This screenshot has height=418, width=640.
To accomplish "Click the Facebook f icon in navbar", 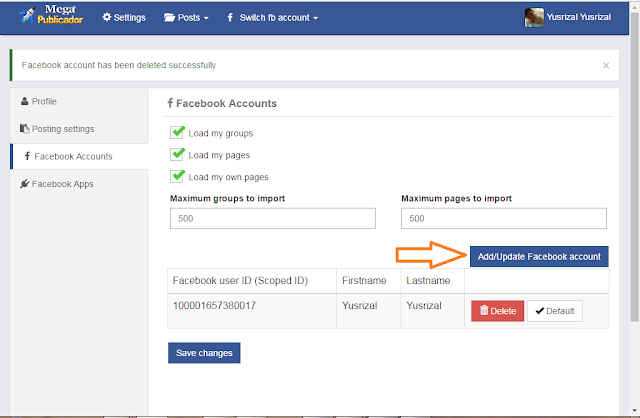I will [230, 18].
